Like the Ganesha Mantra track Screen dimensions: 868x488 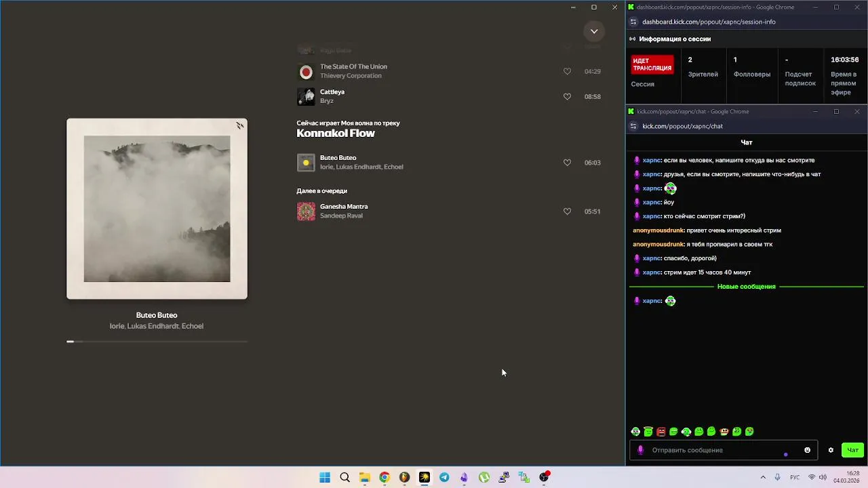[x=567, y=211]
